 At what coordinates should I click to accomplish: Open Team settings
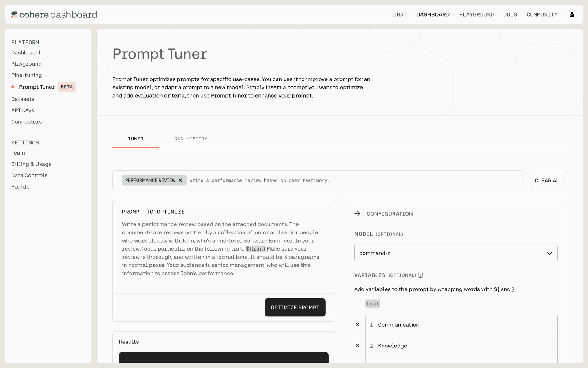(x=18, y=153)
